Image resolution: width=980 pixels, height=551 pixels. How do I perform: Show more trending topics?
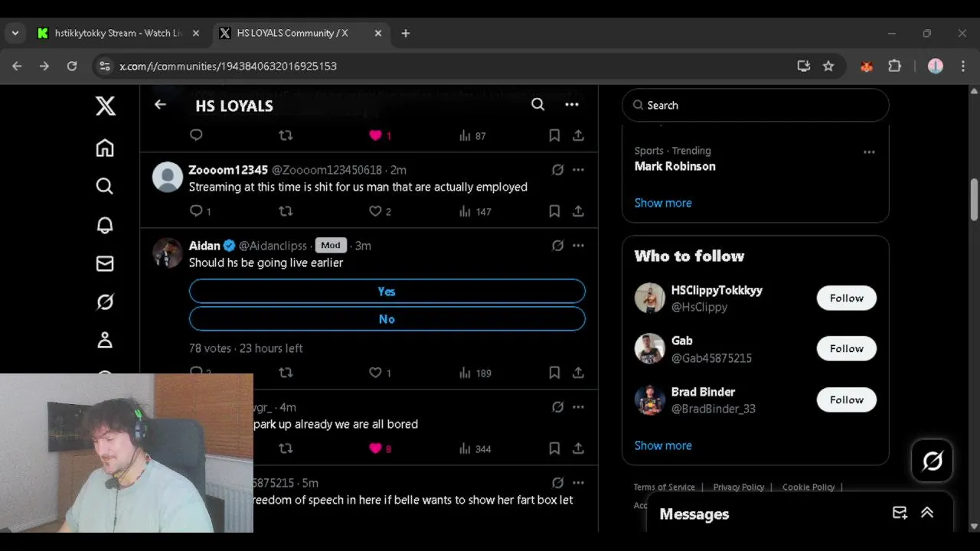pos(663,203)
